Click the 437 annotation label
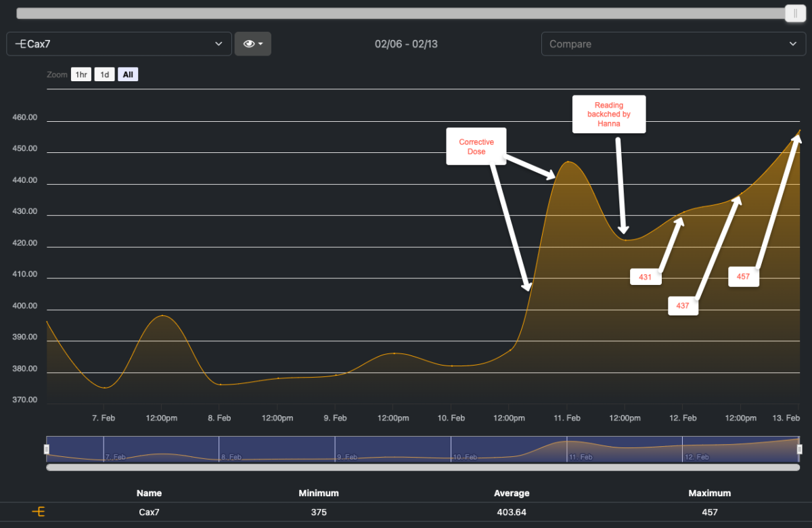The height and width of the screenshot is (528, 812). (x=683, y=305)
